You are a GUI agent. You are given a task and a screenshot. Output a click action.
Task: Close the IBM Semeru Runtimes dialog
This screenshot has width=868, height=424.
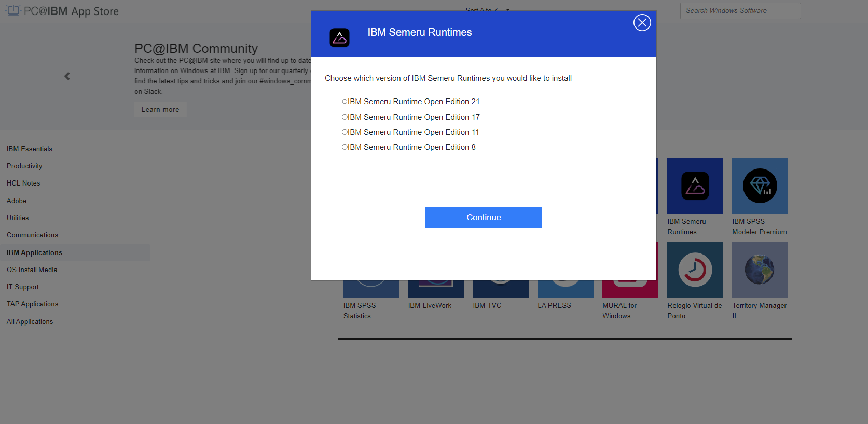pos(642,22)
